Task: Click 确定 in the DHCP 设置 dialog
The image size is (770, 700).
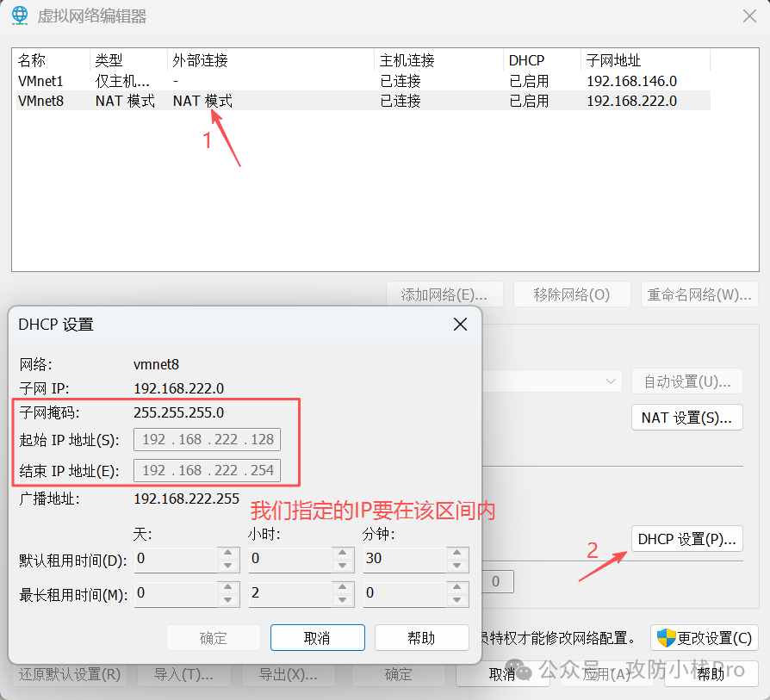Action: coord(213,638)
